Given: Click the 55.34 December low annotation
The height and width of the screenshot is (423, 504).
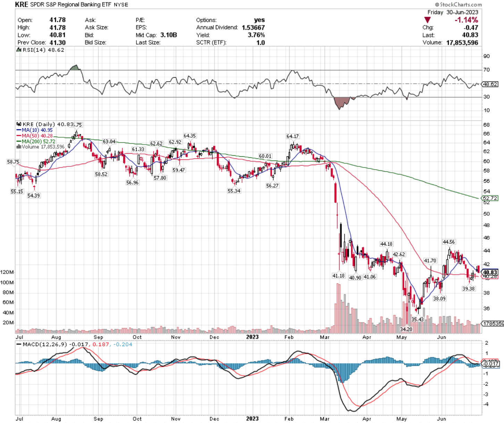Looking at the screenshot, I should coord(234,191).
